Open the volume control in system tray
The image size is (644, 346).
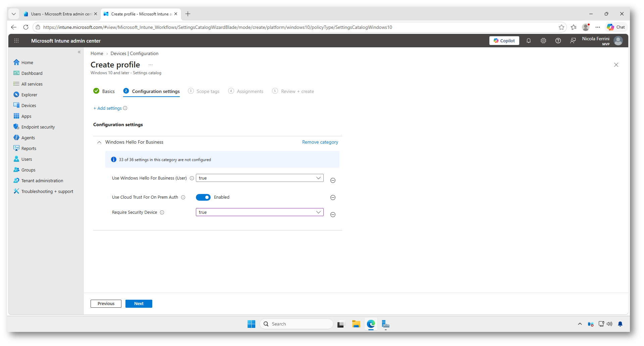coord(609,324)
